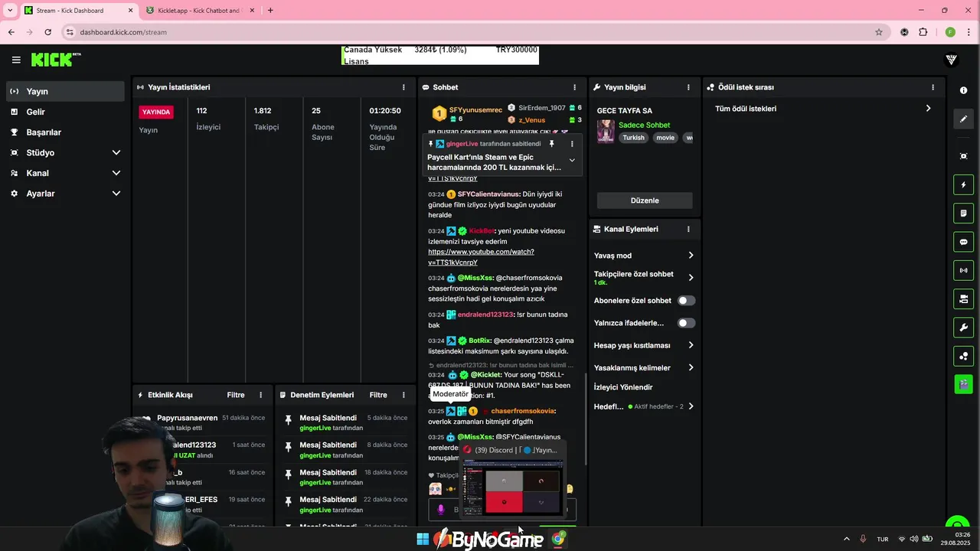Click the focus frame icon in right sidebar
Image resolution: width=980 pixels, height=551 pixels.
963,156
